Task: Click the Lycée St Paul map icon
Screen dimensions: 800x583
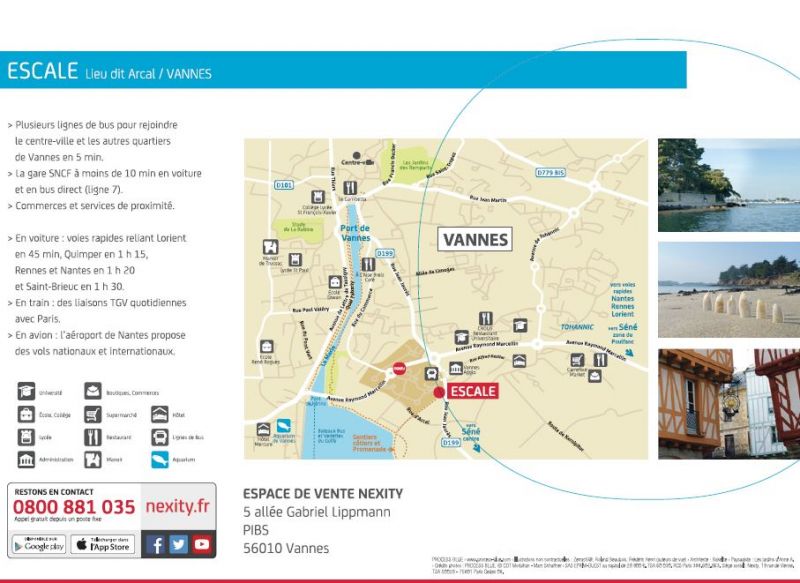Action: (295, 260)
